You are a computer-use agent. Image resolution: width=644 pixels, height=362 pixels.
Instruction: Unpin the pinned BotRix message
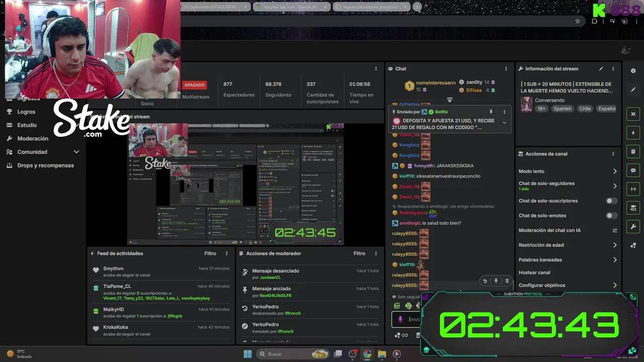(491, 112)
